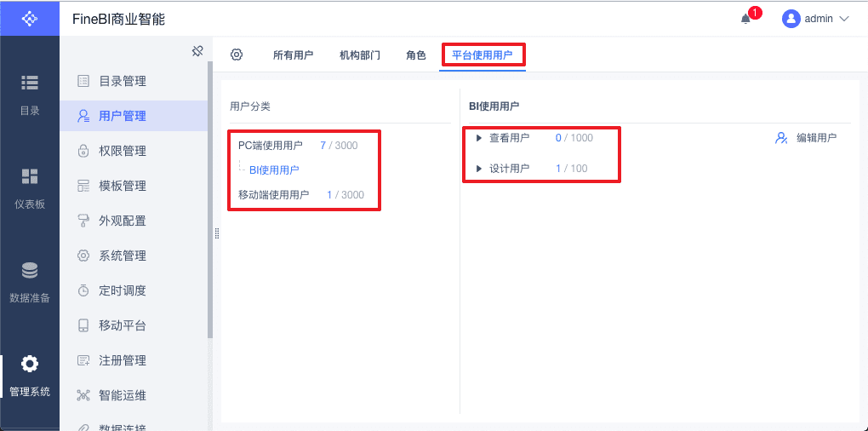The height and width of the screenshot is (431, 868).
Task: Unpin the sidebar with pin icon
Action: point(197,51)
